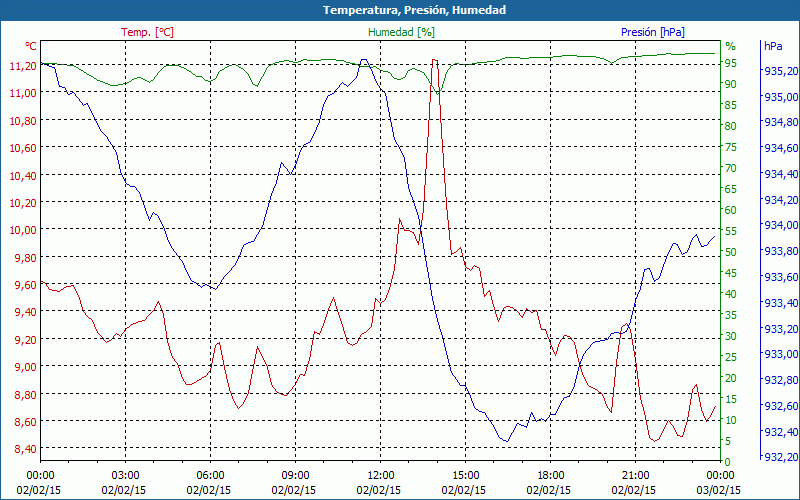The image size is (800, 500).
Task: Select the '12:00' time axis label
Action: 380,476
